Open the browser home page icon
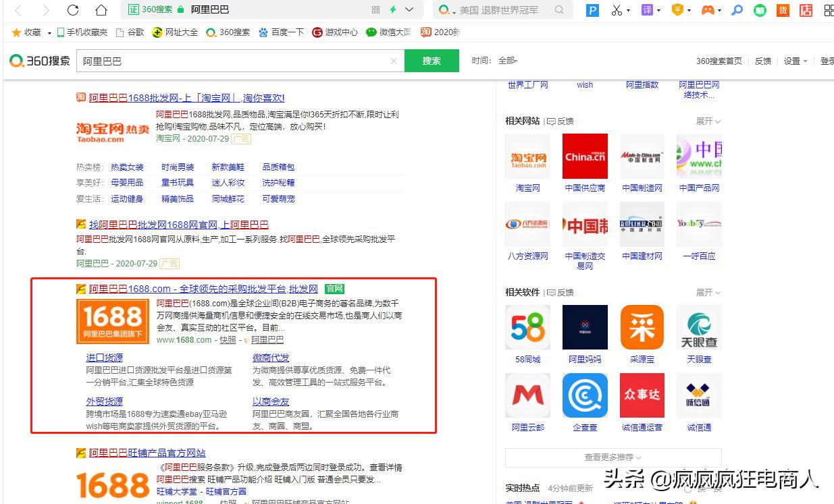This screenshot has height=504, width=834. pos(101,10)
